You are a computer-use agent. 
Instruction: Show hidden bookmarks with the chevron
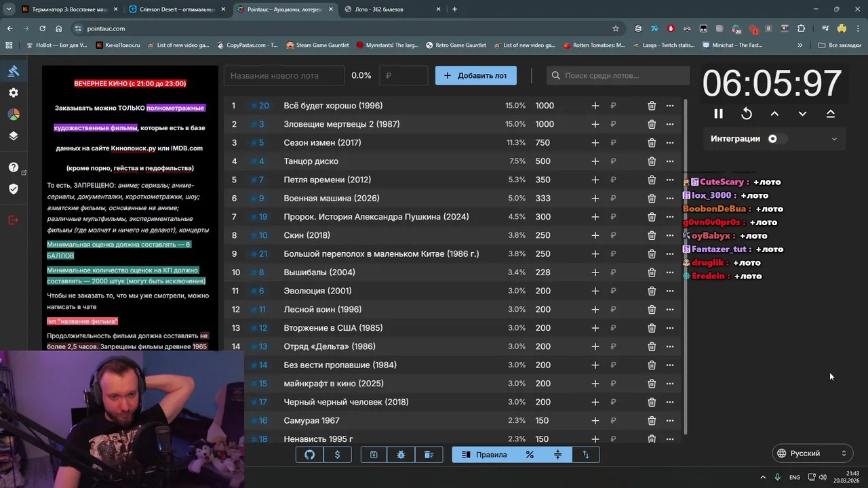800,45
